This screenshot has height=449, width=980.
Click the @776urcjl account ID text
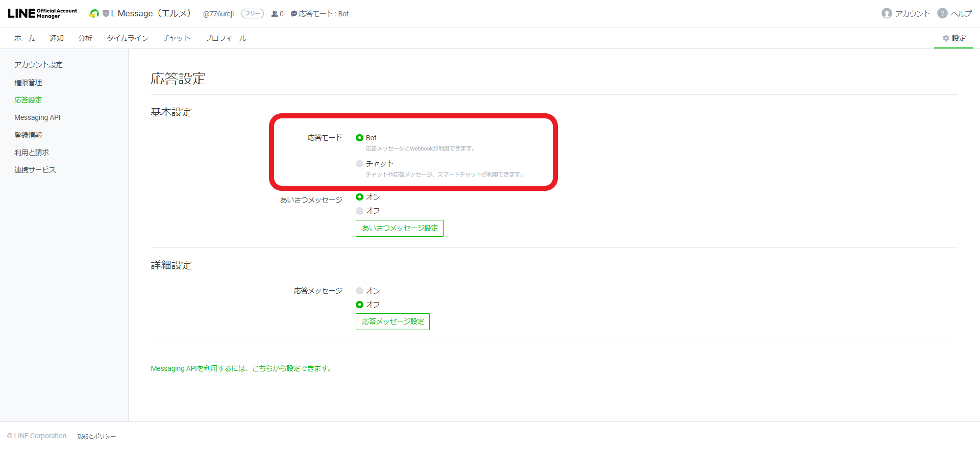218,14
